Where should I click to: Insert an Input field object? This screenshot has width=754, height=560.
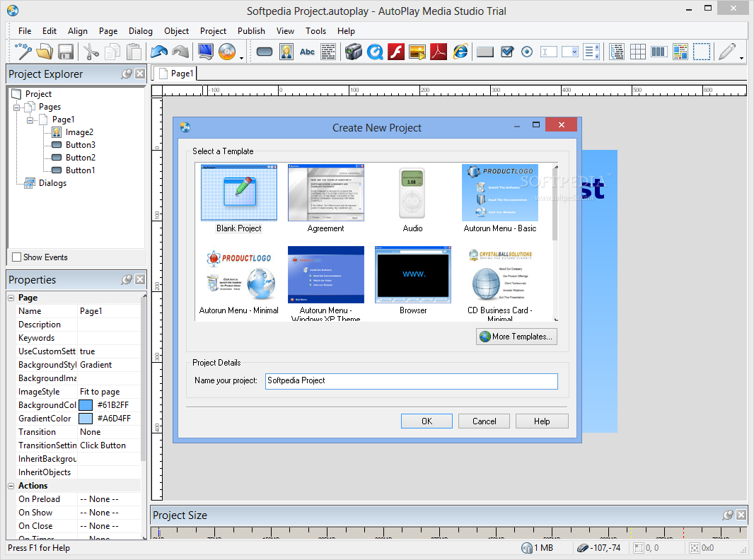(x=549, y=52)
